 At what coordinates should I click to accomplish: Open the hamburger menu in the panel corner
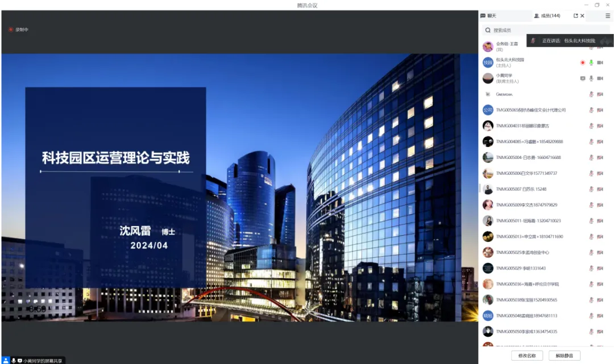tap(608, 16)
